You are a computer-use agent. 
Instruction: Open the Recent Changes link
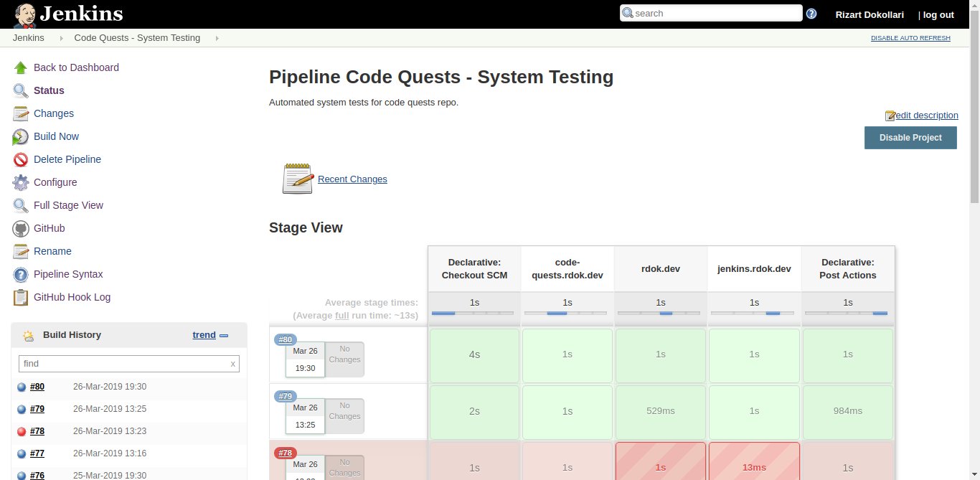[x=352, y=179]
